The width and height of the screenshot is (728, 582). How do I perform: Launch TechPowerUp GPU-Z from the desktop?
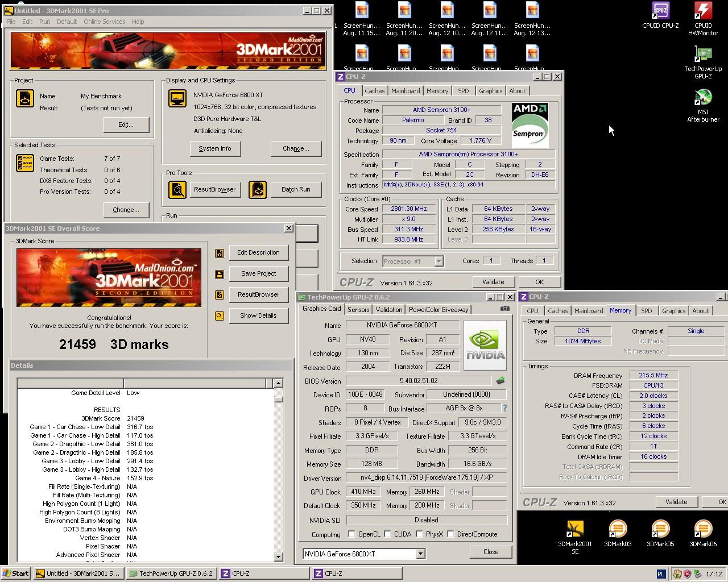tap(703, 63)
